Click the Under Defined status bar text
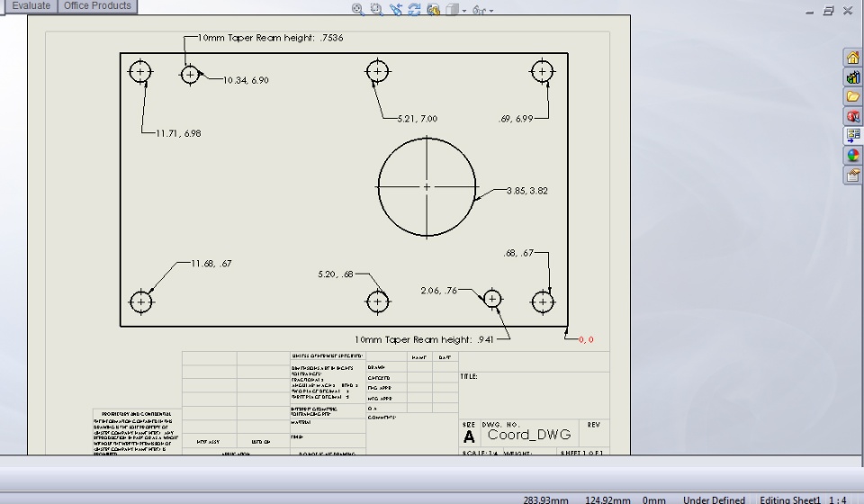 (714, 499)
